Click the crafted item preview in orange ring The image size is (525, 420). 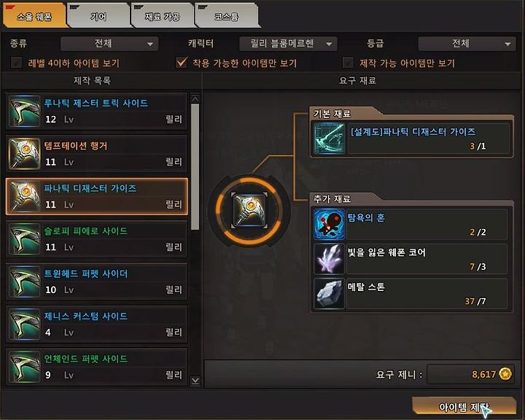coord(249,210)
